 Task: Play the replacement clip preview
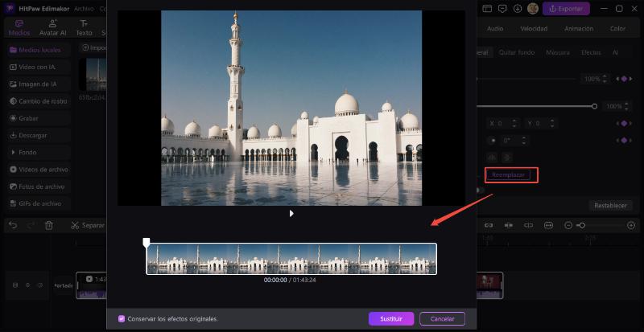pyautogui.click(x=291, y=214)
